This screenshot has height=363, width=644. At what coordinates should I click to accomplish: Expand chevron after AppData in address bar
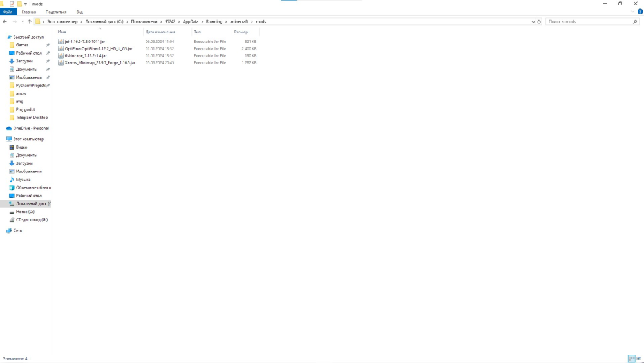(202, 21)
